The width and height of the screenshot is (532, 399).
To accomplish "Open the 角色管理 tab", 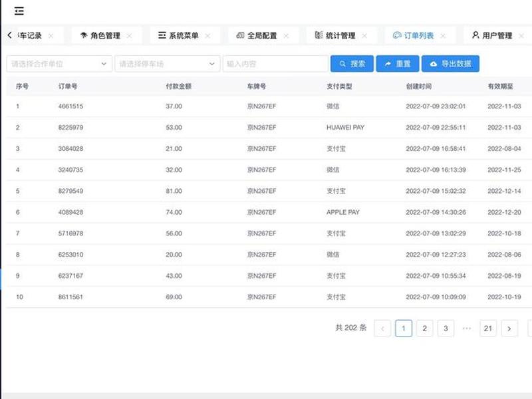I will click(105, 36).
